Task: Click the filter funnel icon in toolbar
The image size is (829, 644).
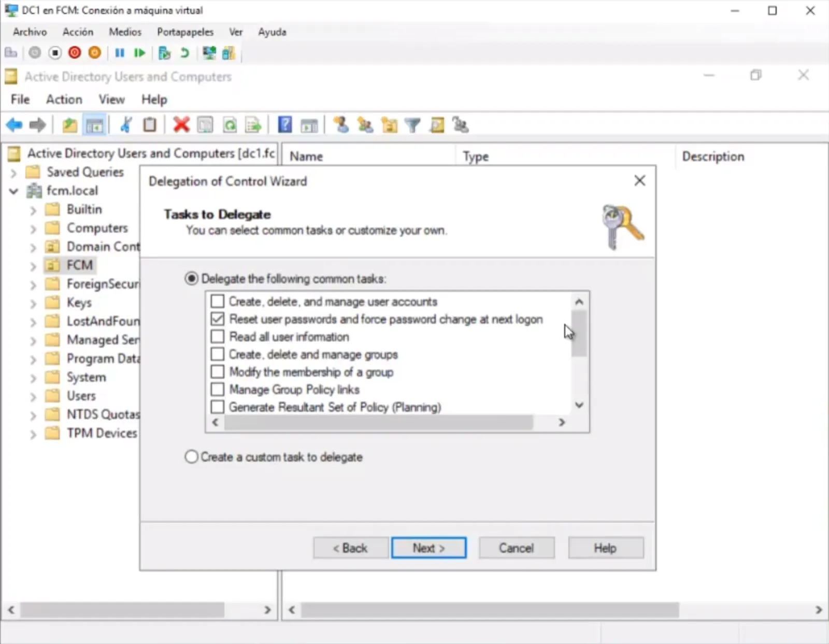Action: coord(412,125)
